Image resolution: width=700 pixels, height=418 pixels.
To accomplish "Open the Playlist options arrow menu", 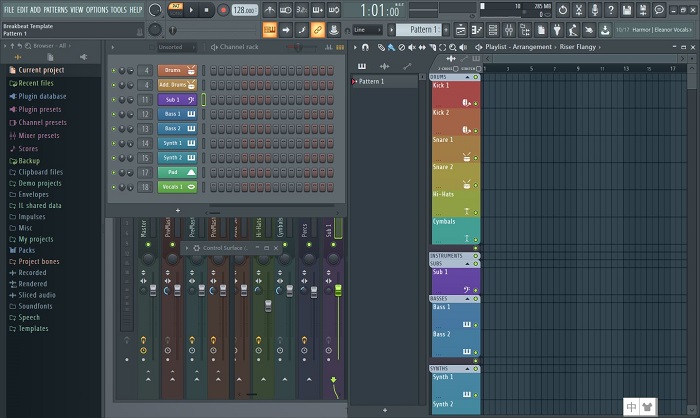I will point(355,47).
